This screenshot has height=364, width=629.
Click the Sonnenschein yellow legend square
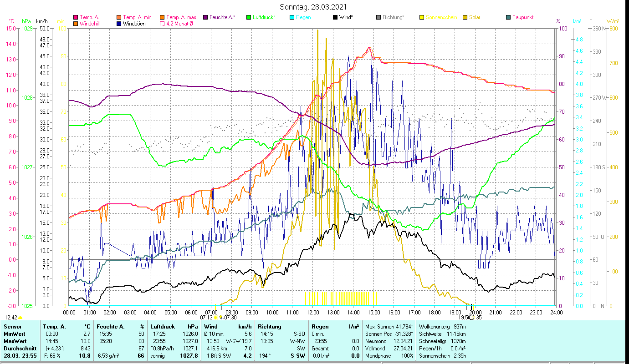422,17
